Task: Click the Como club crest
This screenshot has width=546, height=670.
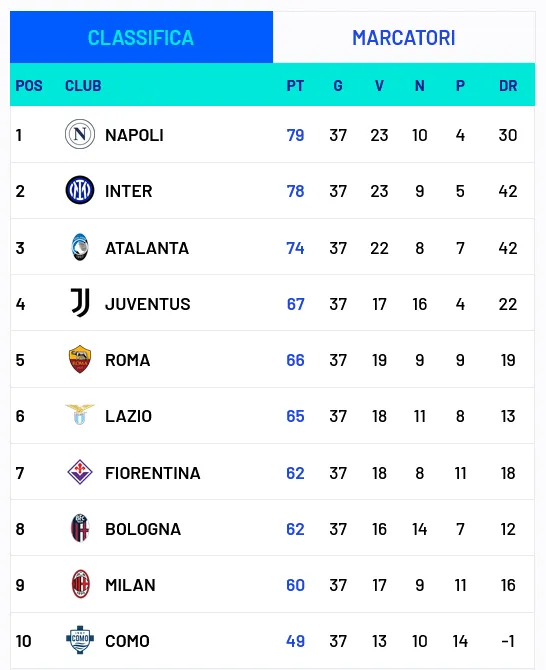Action: point(80,640)
